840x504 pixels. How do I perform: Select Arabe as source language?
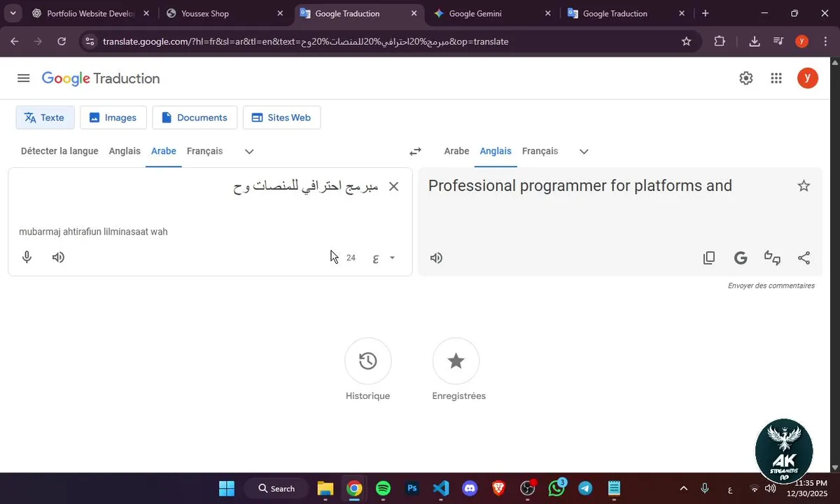click(164, 151)
